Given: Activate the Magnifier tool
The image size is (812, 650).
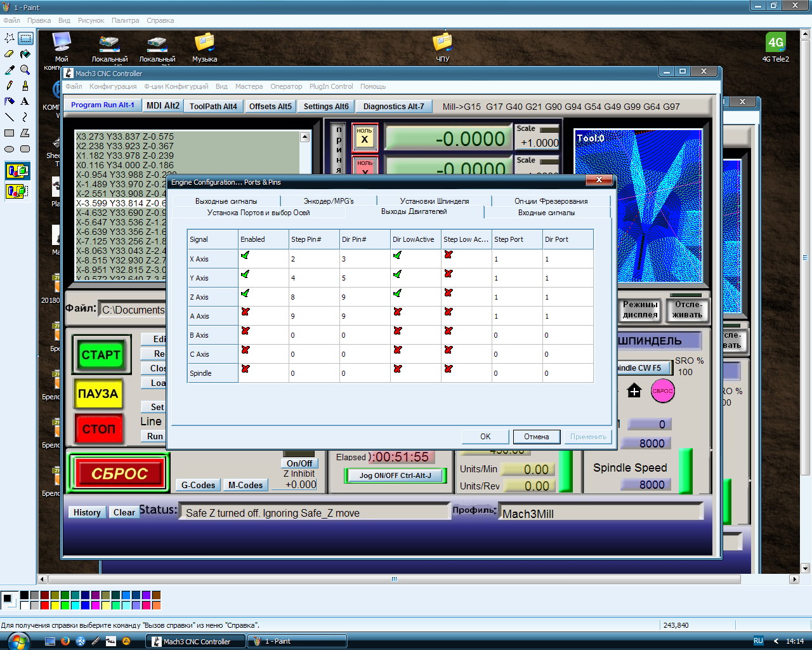Looking at the screenshot, I should point(25,69).
